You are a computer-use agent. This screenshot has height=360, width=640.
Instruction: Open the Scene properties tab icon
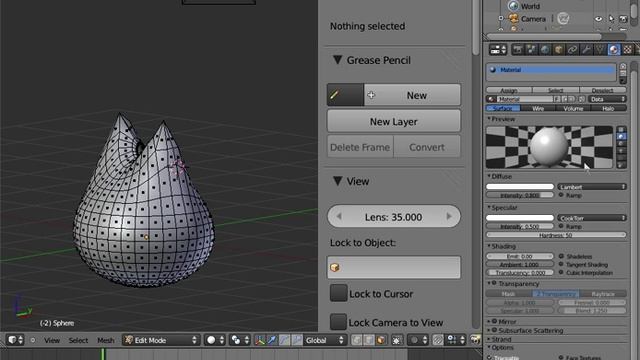531,50
